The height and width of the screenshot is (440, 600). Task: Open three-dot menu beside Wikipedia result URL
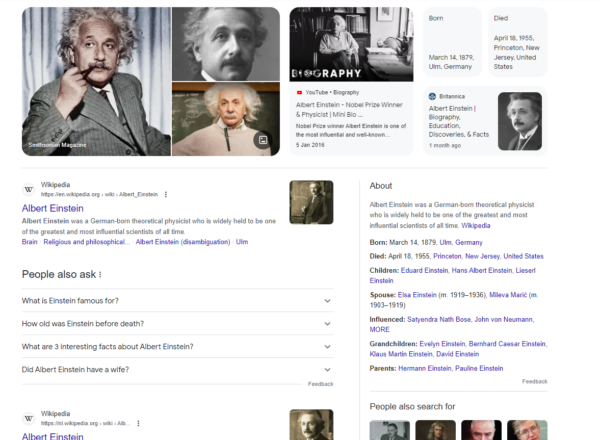[166, 194]
